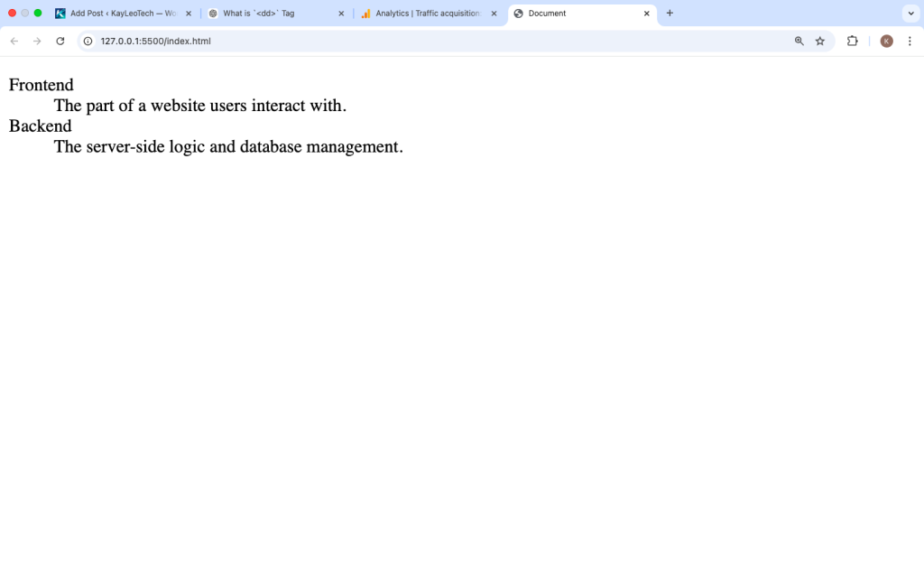
Task: Reload the current page
Action: click(x=60, y=41)
